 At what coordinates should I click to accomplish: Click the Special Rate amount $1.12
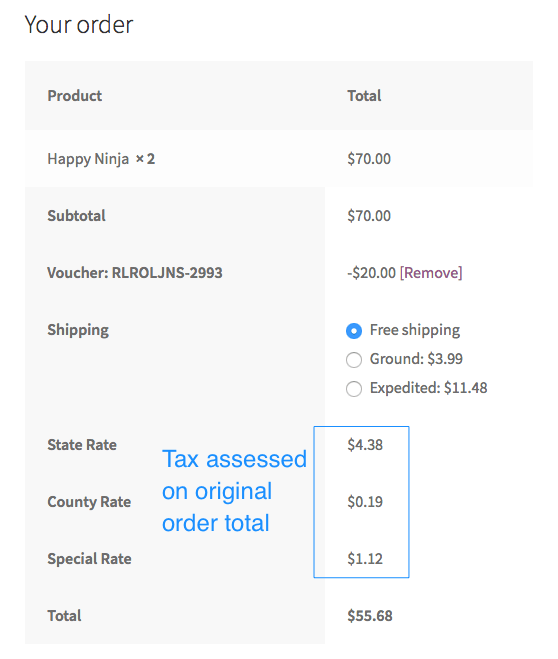365,559
